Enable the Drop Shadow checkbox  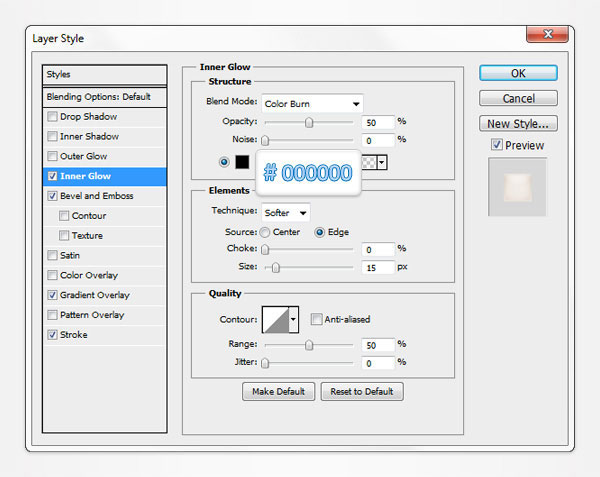52,116
